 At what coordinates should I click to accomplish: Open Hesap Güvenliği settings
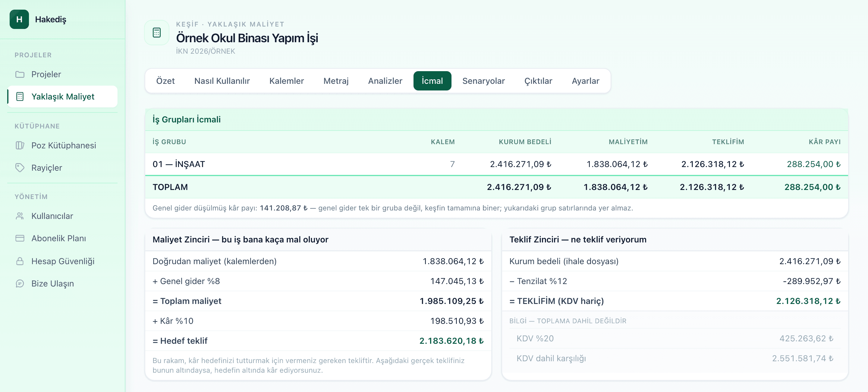(x=62, y=261)
